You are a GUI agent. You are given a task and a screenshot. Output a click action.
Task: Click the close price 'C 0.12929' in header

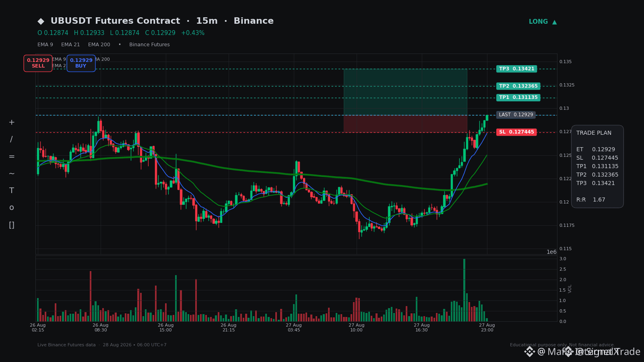tap(160, 33)
